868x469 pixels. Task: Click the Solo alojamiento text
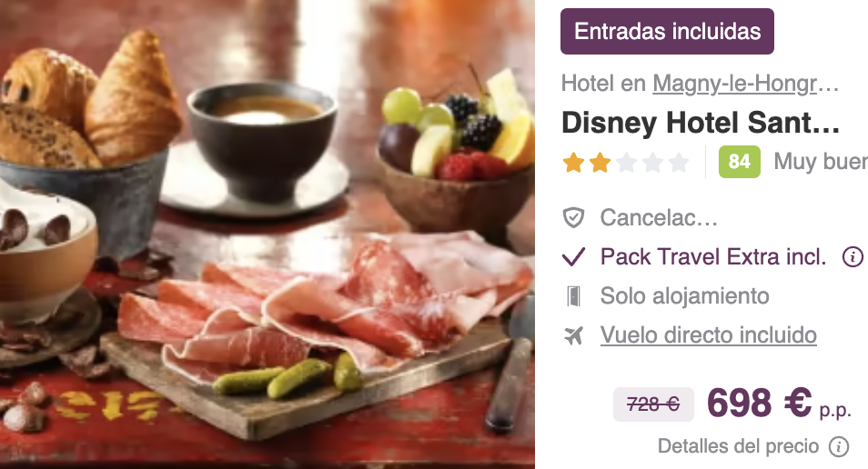pyautogui.click(x=685, y=296)
